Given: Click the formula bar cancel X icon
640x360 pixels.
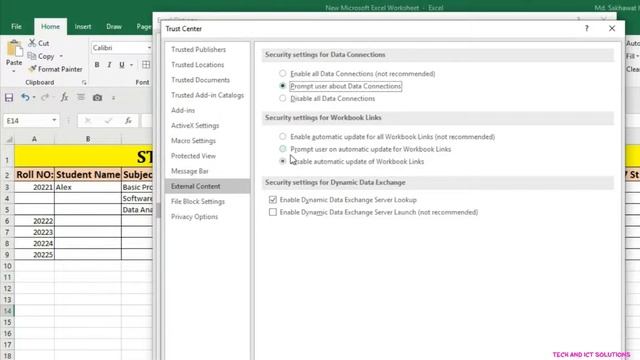Looking at the screenshot, I should pos(87,120).
